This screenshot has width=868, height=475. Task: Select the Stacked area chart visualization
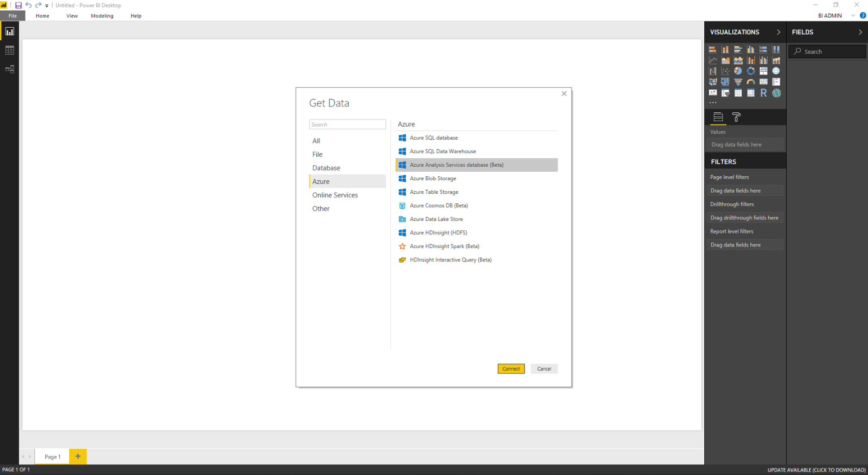tap(738, 60)
